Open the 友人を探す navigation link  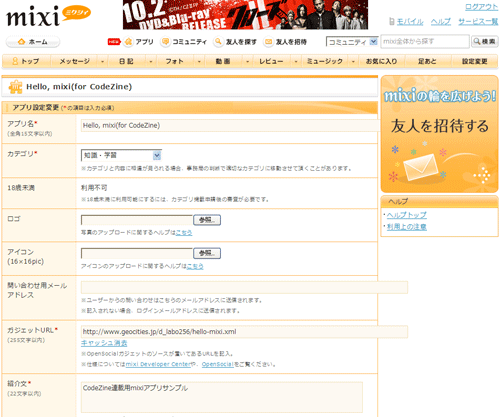coord(241,42)
